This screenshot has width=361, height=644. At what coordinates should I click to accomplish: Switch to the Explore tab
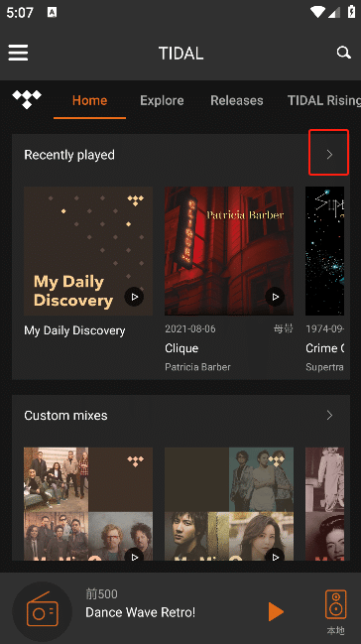coord(162,100)
